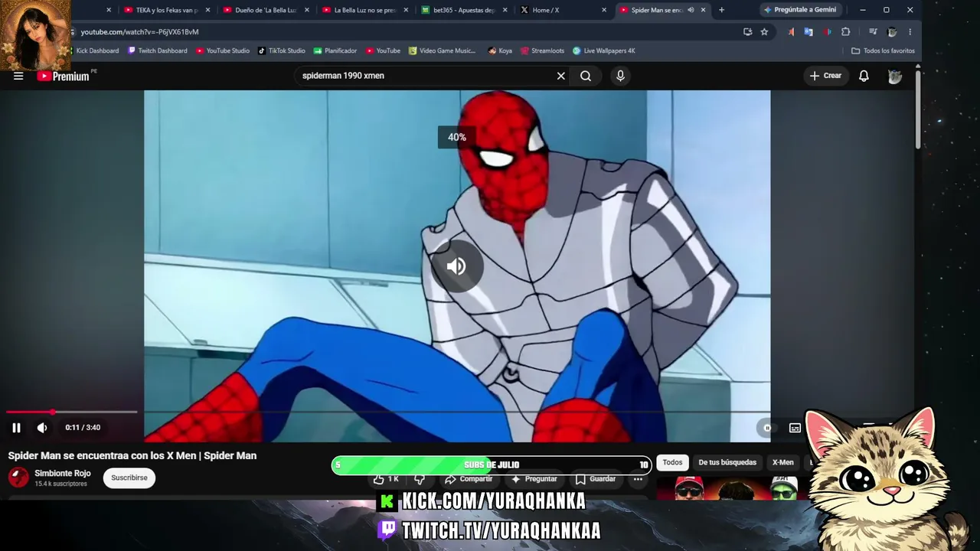Open Pregúntale a Gemini

pos(800,10)
